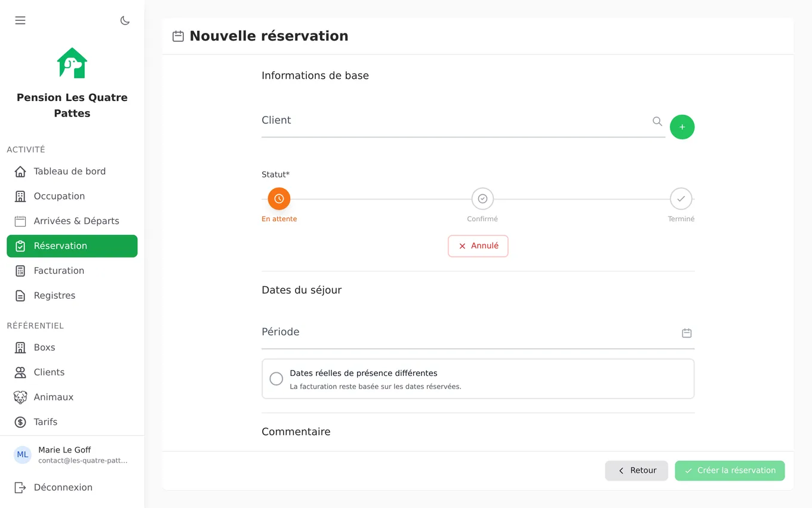
Task: Click calendar icon beside Nouvelle réservation title
Action: (x=178, y=36)
